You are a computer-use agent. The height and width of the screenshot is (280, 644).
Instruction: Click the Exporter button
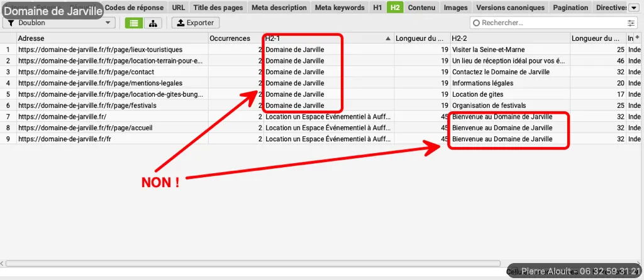pos(194,23)
